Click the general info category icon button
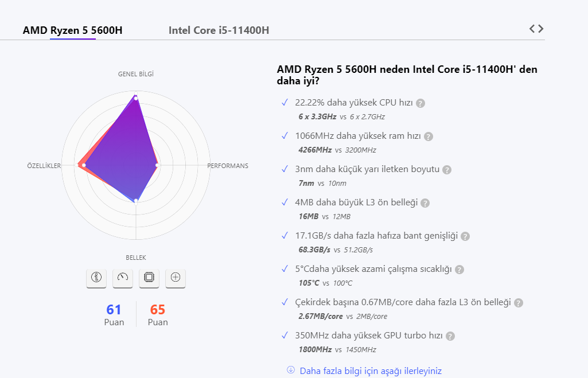Screen dimensions: 588x378 [96, 278]
